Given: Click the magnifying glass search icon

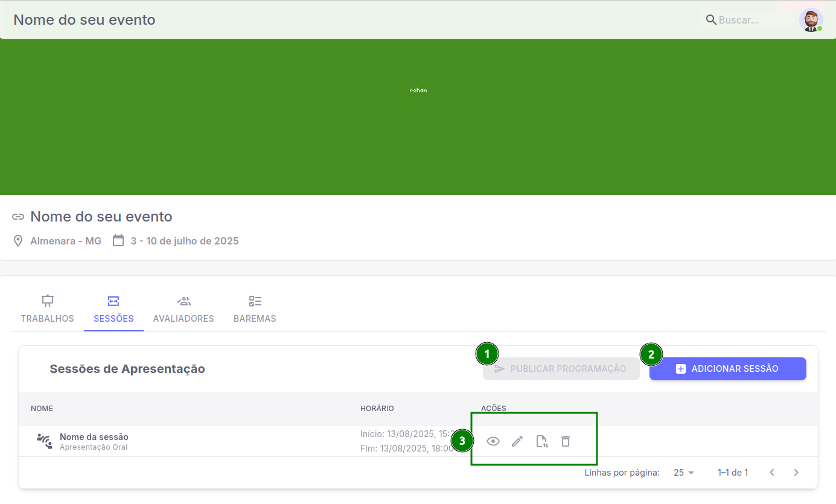Looking at the screenshot, I should pos(711,20).
